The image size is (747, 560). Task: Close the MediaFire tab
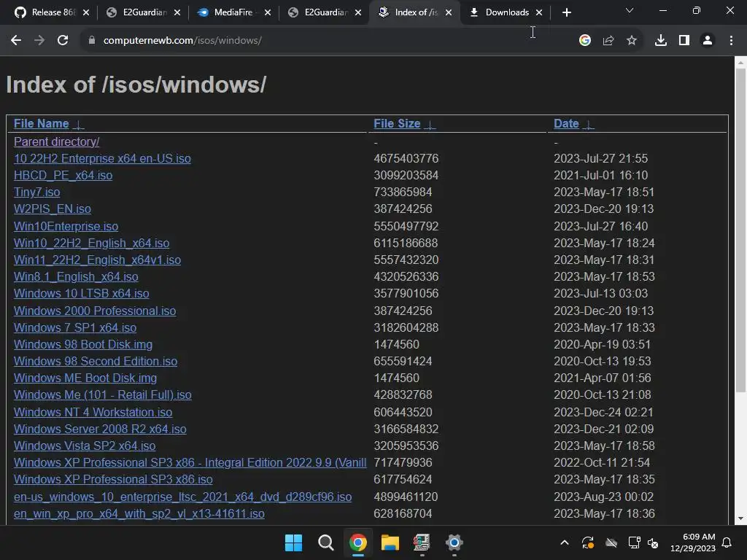pyautogui.click(x=268, y=12)
